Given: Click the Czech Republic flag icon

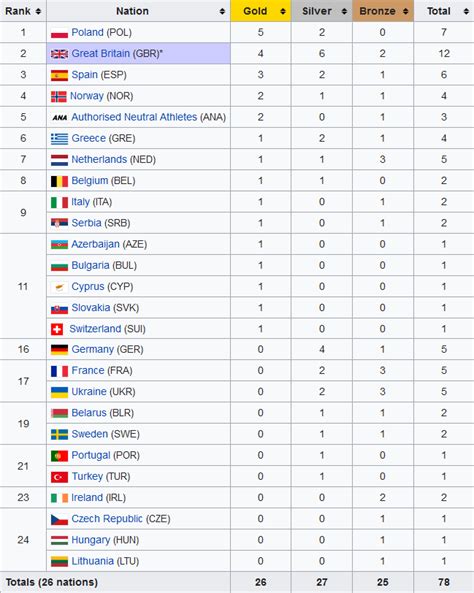Looking at the screenshot, I should (59, 520).
